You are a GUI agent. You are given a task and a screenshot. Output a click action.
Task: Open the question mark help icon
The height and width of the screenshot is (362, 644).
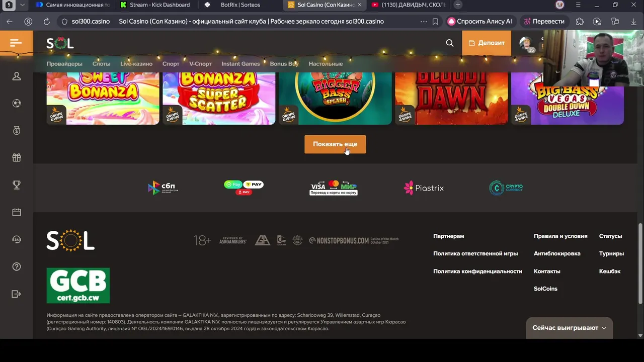pos(17,266)
